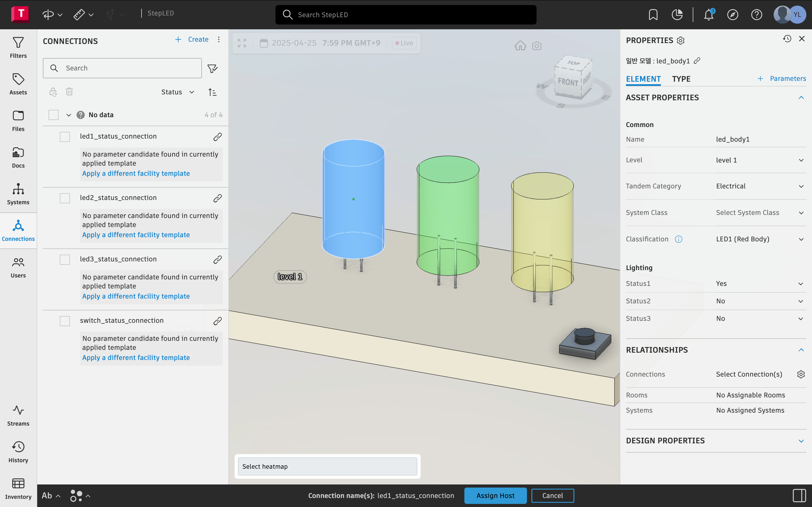Open the Inventory sidebar tab

coord(18,489)
